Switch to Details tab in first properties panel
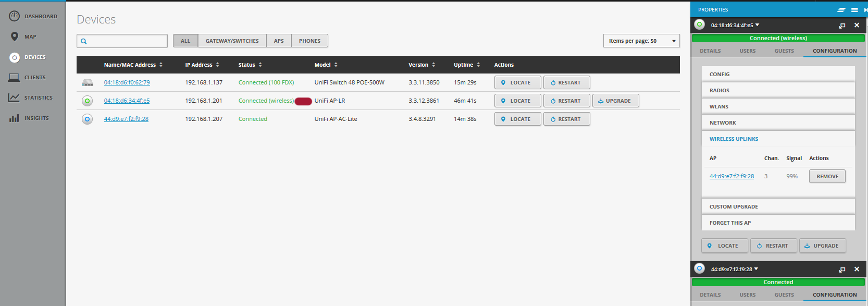Image resolution: width=868 pixels, height=306 pixels. [710, 51]
